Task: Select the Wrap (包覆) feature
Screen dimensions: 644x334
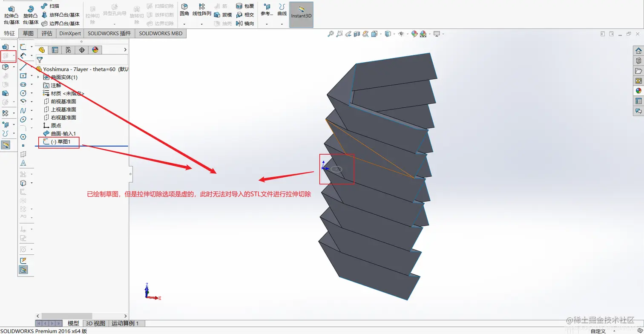Action: click(x=245, y=6)
